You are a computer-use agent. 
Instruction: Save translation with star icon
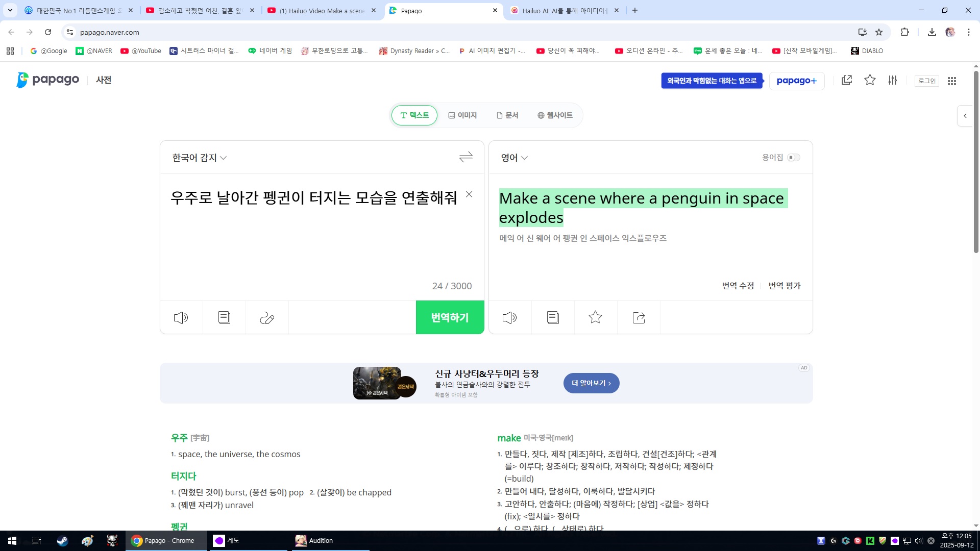(x=595, y=318)
